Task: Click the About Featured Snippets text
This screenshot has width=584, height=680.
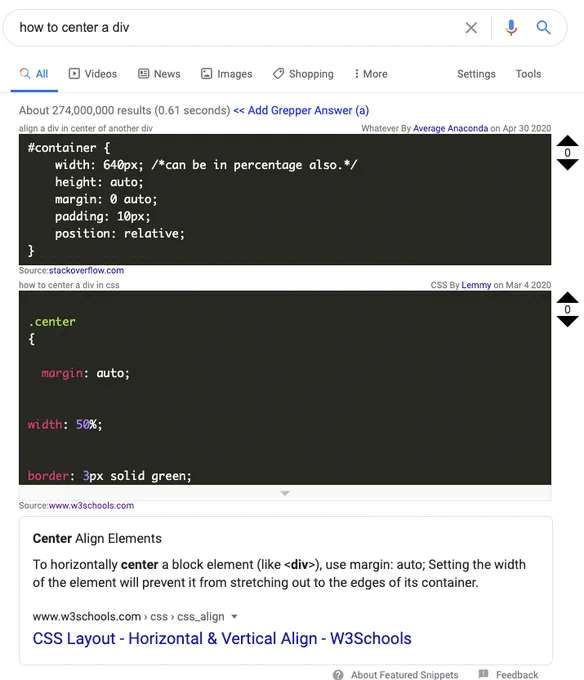Action: pos(405,674)
